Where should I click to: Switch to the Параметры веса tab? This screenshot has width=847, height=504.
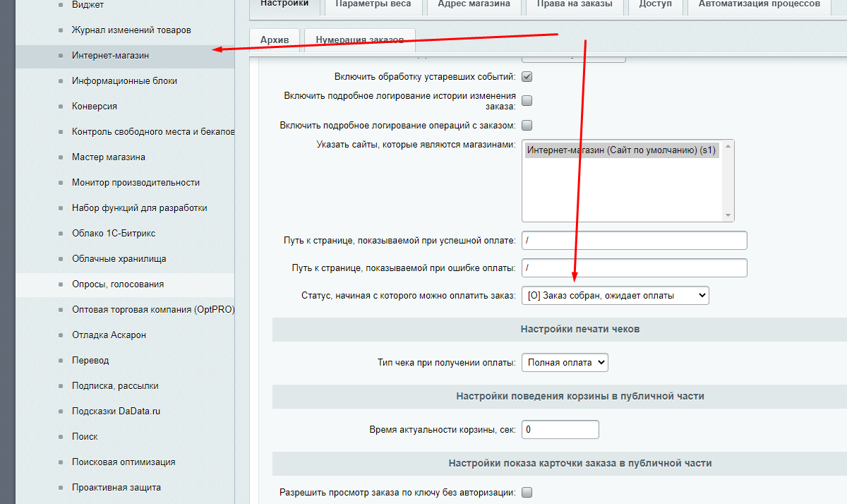pos(374,4)
